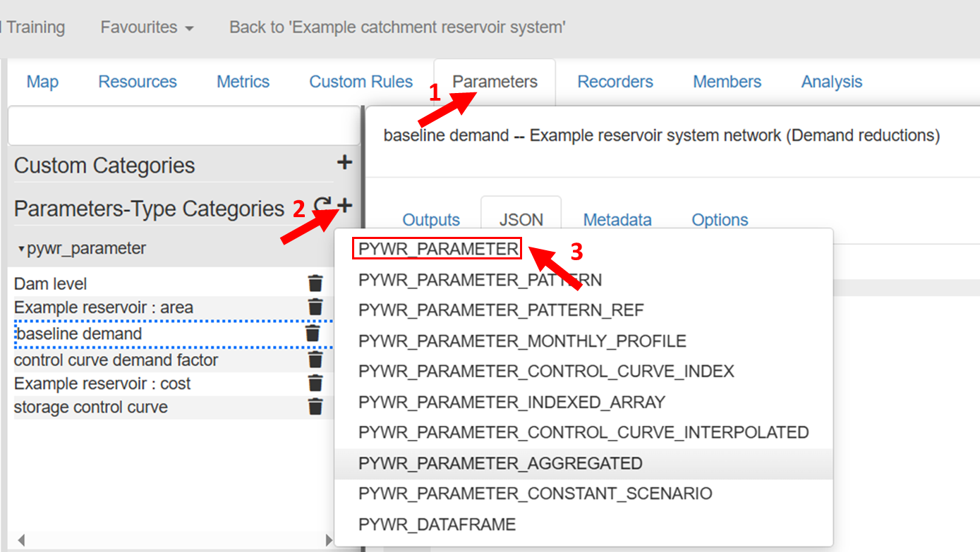Viewport: 980px width, 552px height.
Task: Select PYWR_PARAMETER_MONTHLY_PROFILE option
Action: (522, 341)
